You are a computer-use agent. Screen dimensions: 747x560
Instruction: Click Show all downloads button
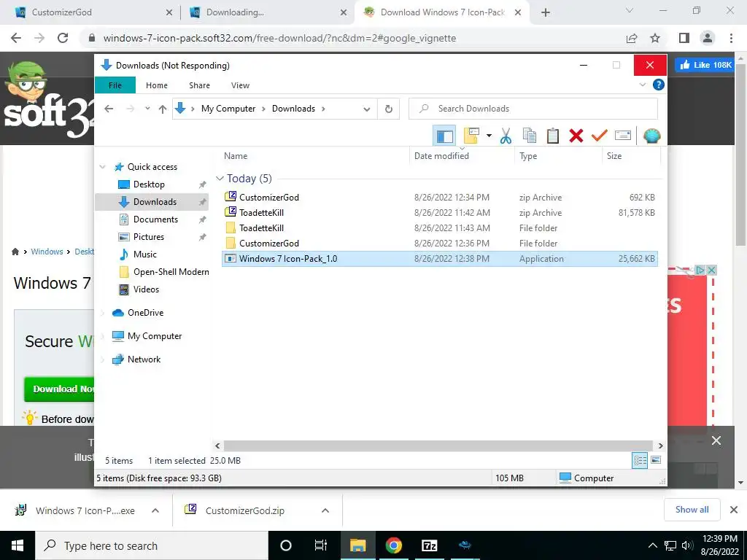pos(692,510)
